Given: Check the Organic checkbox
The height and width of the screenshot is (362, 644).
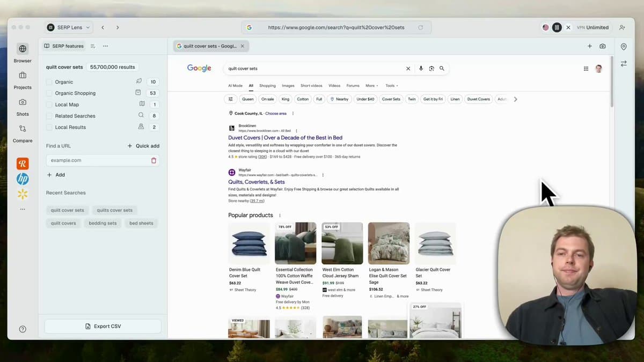Looking at the screenshot, I should 49,82.
